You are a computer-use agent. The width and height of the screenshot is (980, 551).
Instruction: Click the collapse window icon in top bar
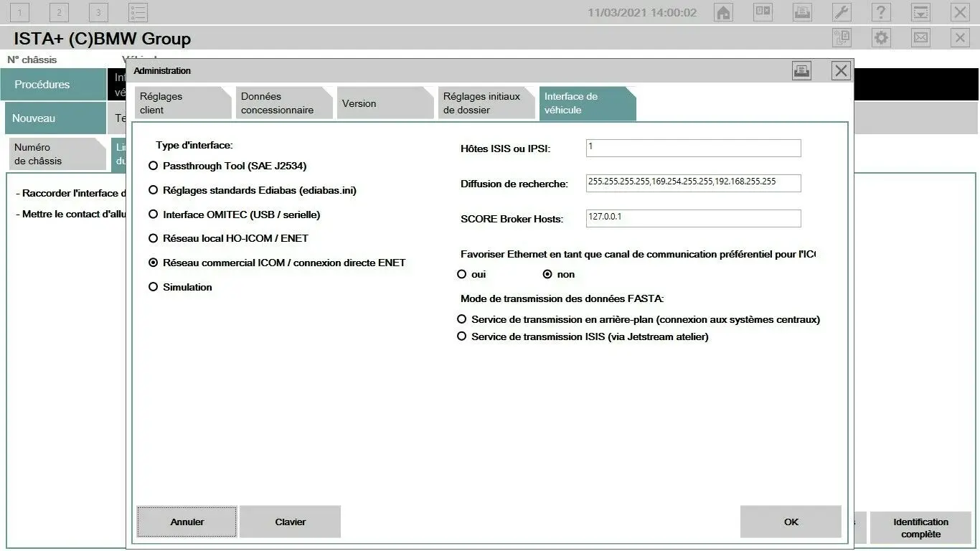[920, 12]
